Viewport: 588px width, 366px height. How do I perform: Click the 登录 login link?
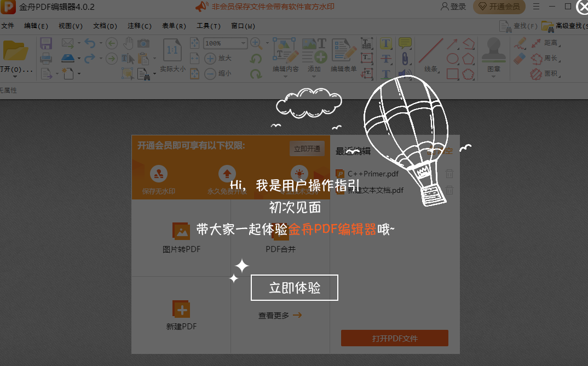pyautogui.click(x=453, y=7)
